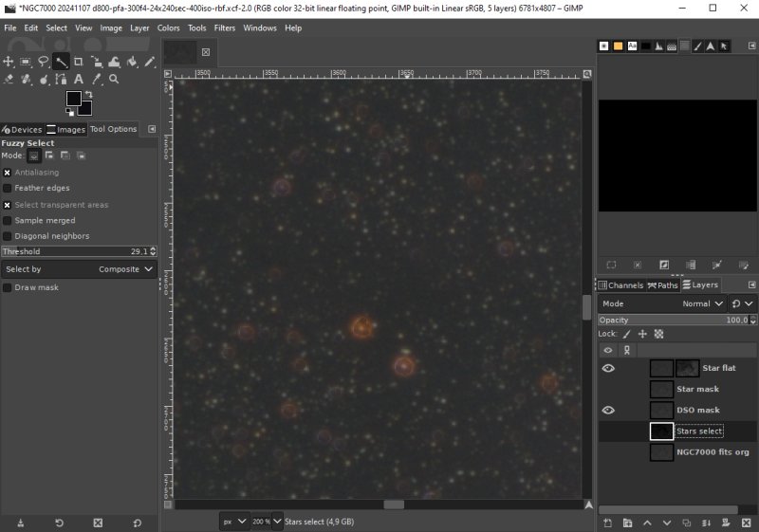Select the Smudge tool
The image size is (759, 532).
pos(44,79)
